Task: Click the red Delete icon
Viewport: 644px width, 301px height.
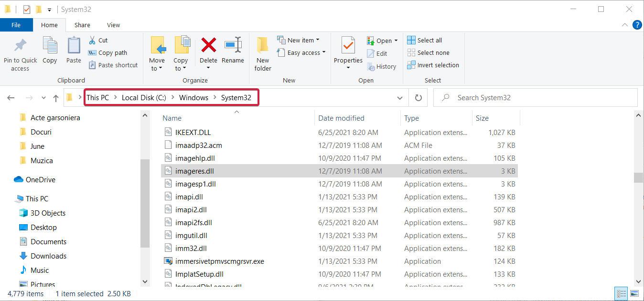Action: [x=208, y=45]
